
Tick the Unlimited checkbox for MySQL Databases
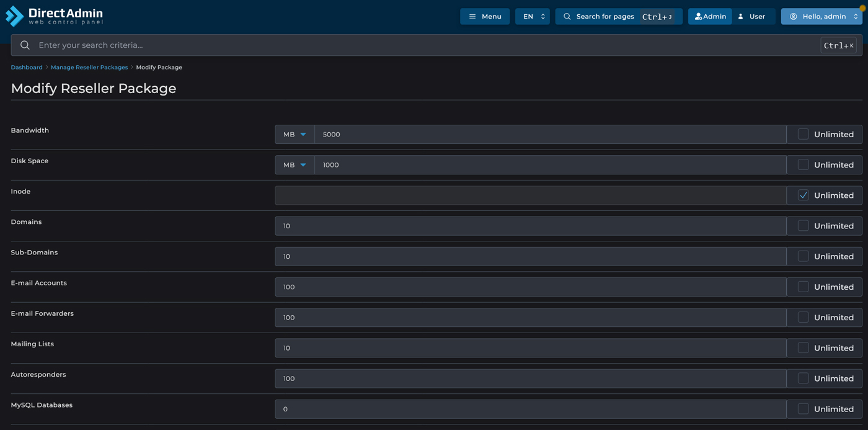point(803,409)
